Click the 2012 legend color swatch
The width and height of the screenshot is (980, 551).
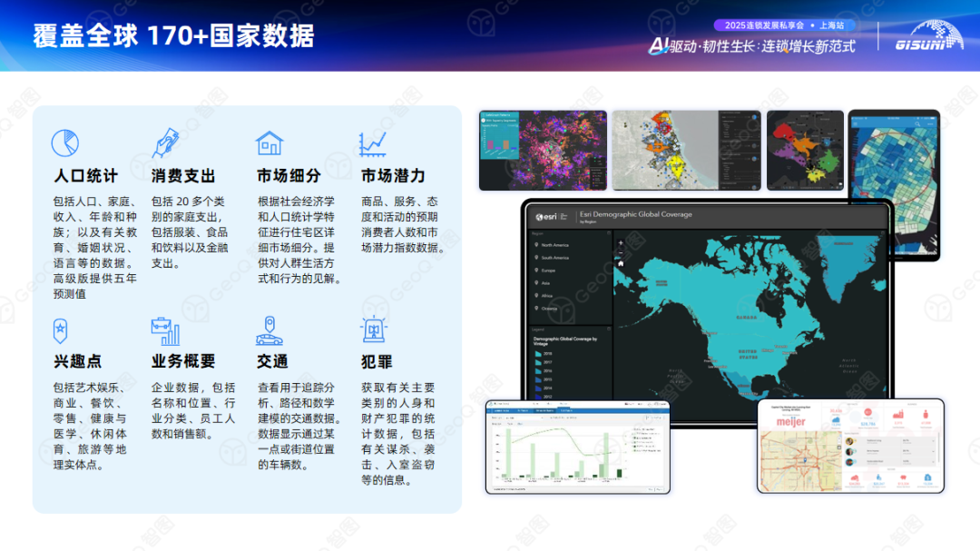(x=538, y=396)
